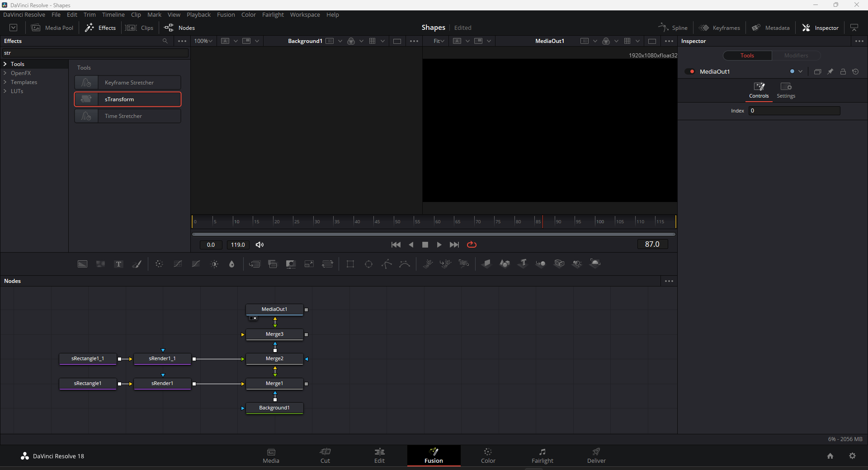Add a Merge node from toolbar
This screenshot has width=868, height=470.
click(255, 264)
